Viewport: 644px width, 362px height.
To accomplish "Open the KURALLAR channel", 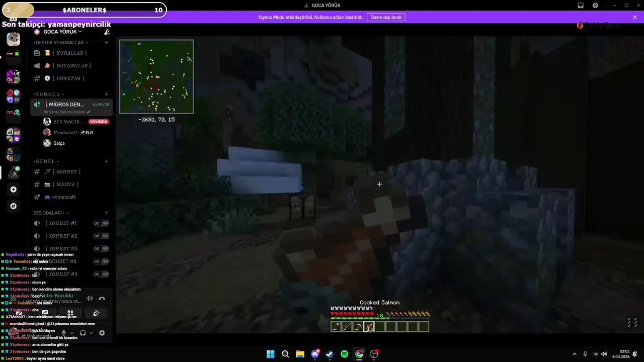I will click(71, 53).
